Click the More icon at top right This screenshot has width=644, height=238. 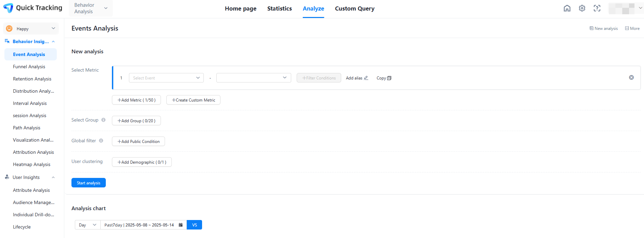pos(627,29)
